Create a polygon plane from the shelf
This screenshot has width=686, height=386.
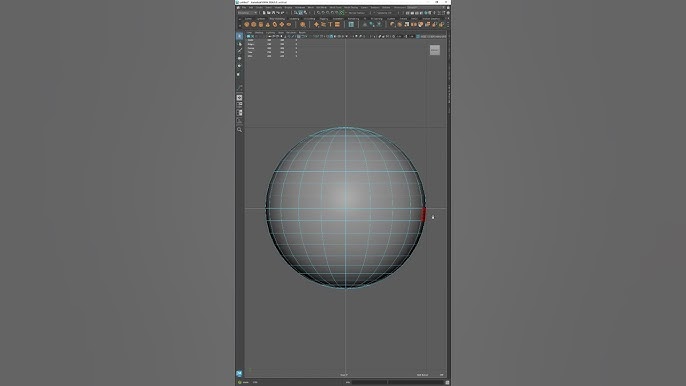(x=282, y=25)
